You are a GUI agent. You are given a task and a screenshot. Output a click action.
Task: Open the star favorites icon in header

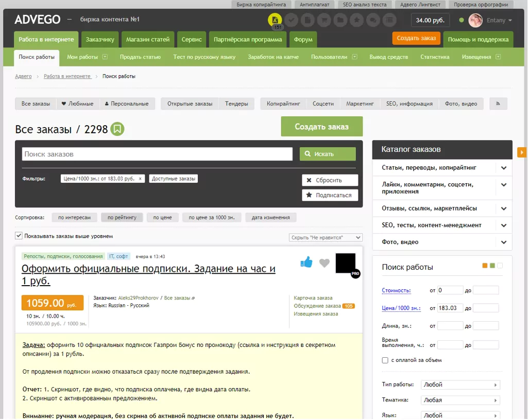click(x=356, y=20)
